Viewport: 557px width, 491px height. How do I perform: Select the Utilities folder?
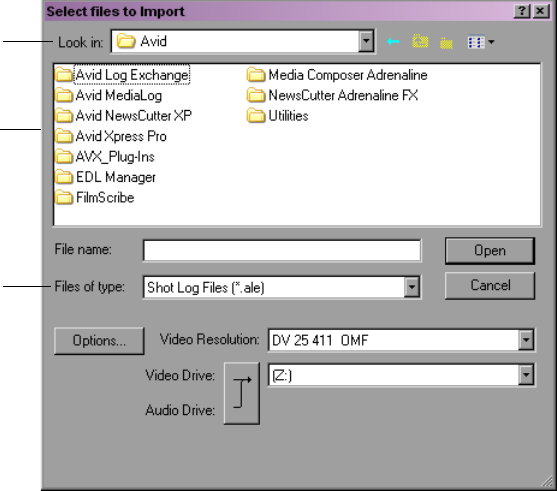tap(278, 116)
